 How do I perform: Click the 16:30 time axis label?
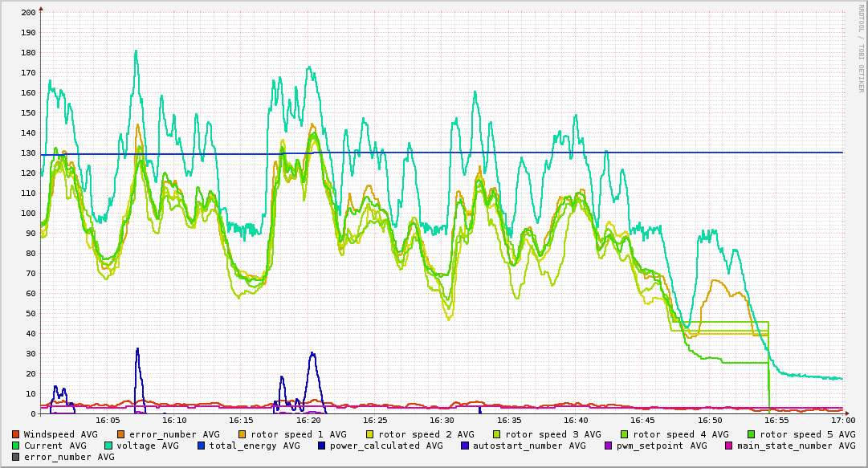pos(442,420)
